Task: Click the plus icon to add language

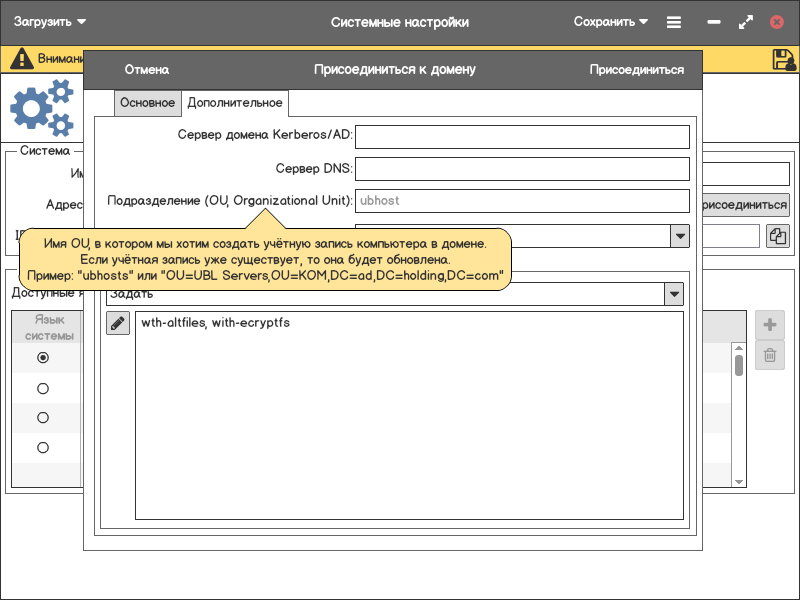Action: pos(769,325)
